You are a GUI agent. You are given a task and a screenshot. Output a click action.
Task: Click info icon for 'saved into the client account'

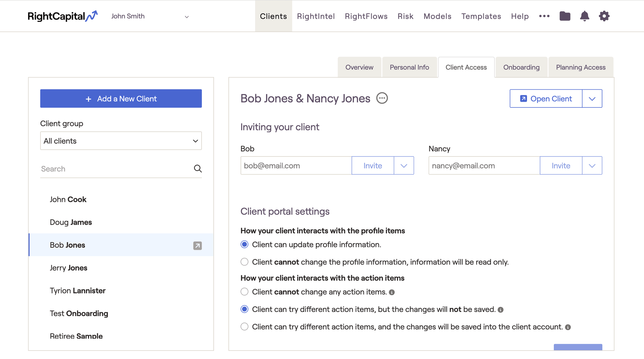point(568,327)
